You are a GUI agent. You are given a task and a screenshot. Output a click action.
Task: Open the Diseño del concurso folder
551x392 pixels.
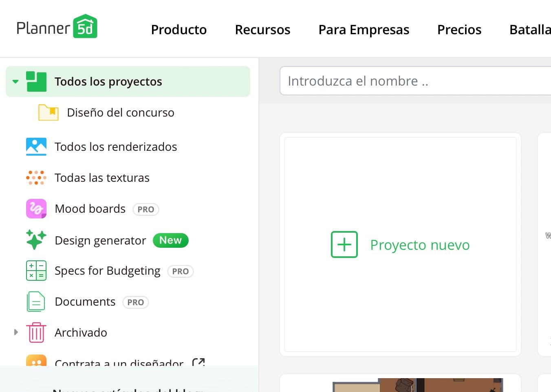coord(120,112)
